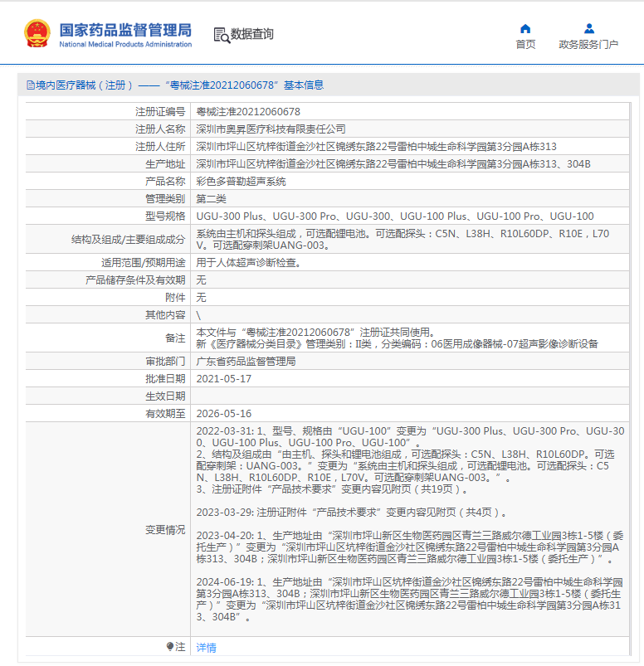Click the 结构及组成/主要组成成分 label

point(129,240)
